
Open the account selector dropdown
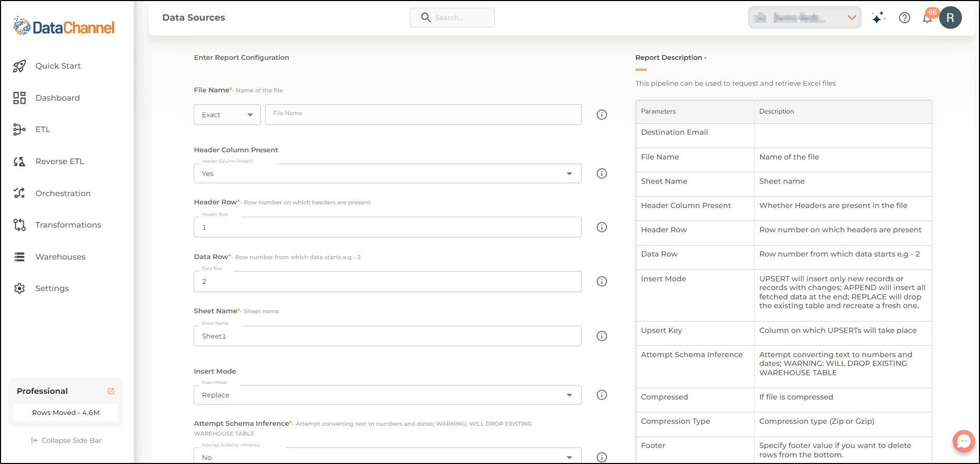(x=804, y=18)
